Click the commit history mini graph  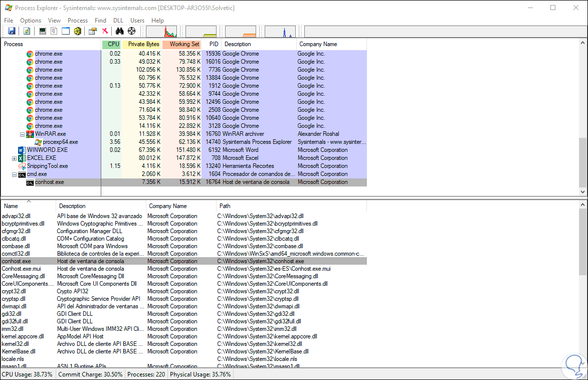pyautogui.click(x=201, y=32)
